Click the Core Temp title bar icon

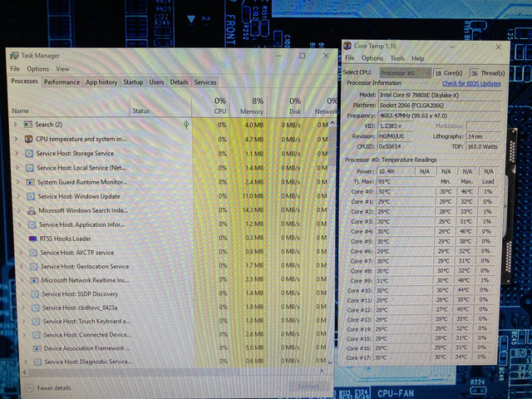[347, 46]
